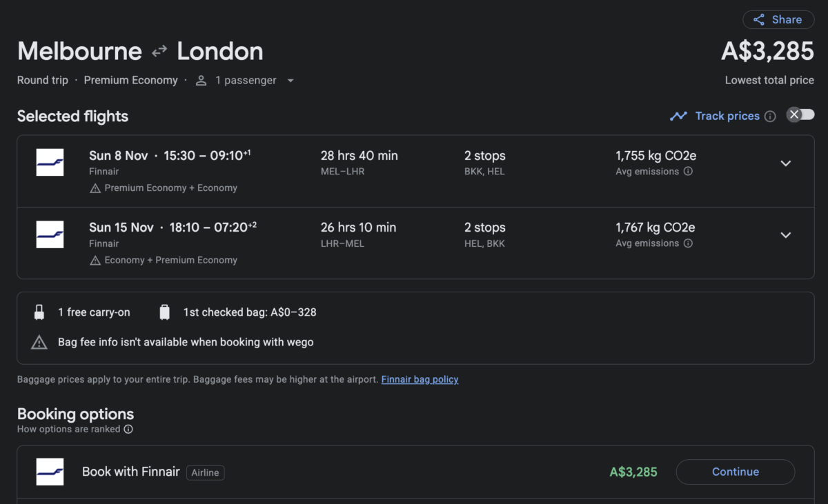Click the London destination heading
This screenshot has width=828, height=504.
pos(220,52)
